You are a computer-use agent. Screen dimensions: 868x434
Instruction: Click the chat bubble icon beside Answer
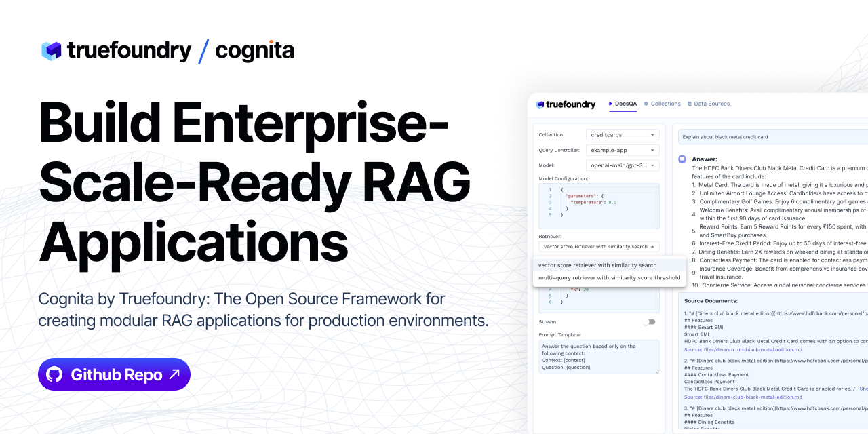(682, 159)
